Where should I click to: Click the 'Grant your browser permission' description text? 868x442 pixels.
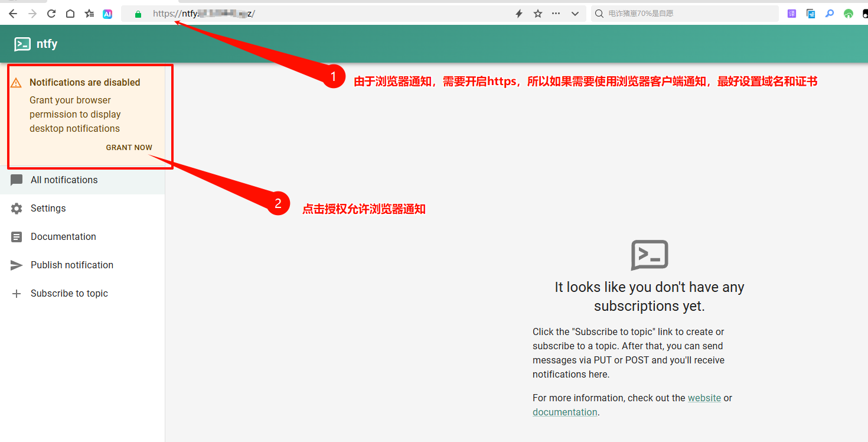(75, 115)
